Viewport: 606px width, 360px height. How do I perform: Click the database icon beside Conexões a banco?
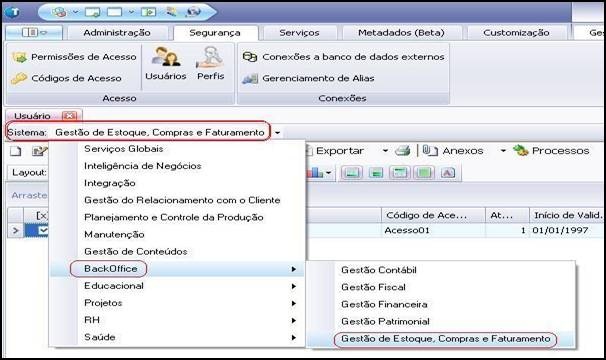[250, 57]
